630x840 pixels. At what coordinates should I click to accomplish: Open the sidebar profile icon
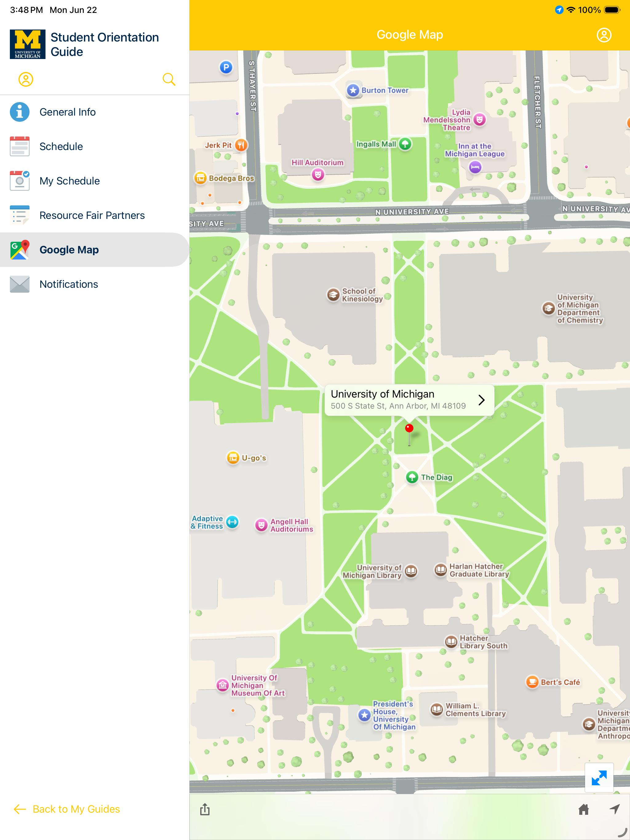click(26, 79)
